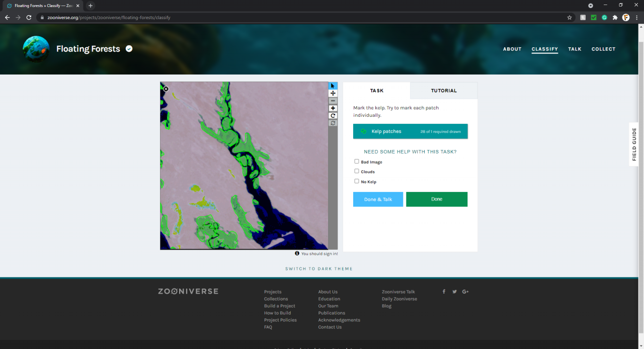
Task: Click the verified checkmark badge
Action: pos(129,49)
